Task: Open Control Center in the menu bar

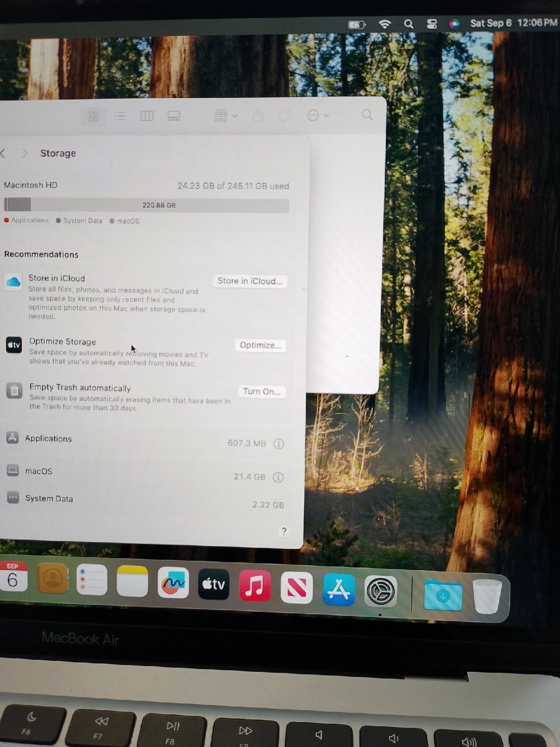Action: pos(431,24)
